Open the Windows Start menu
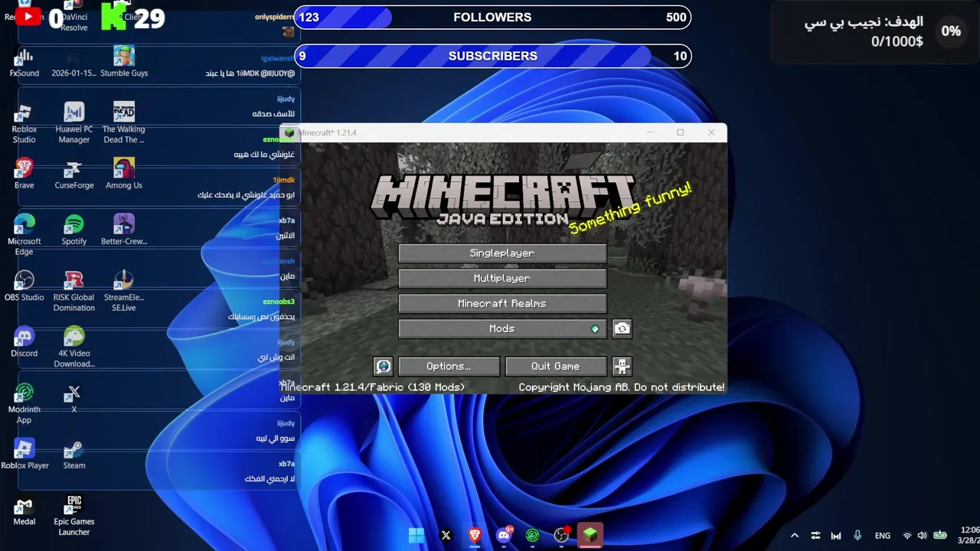Viewport: 980px width, 551px height. point(416,535)
